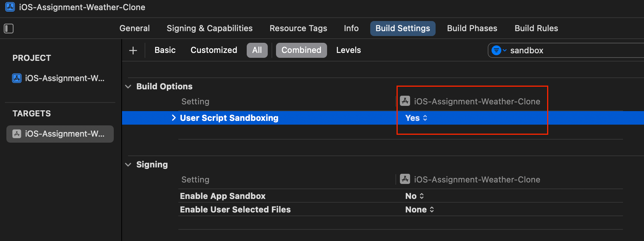Switch to Levels view mode

348,50
